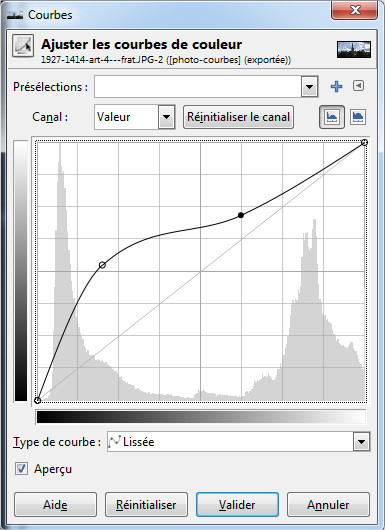Toggle the Aperçu checkbox

click(x=21, y=469)
